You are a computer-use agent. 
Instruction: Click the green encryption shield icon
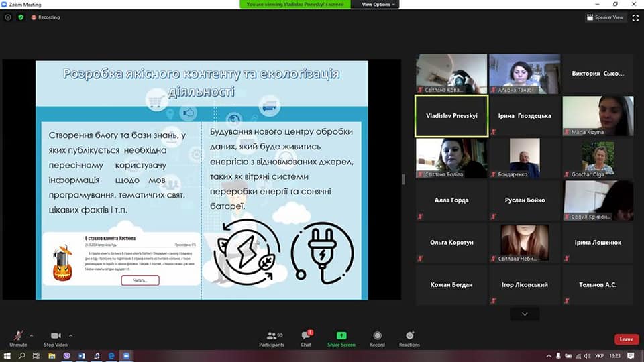point(21,17)
